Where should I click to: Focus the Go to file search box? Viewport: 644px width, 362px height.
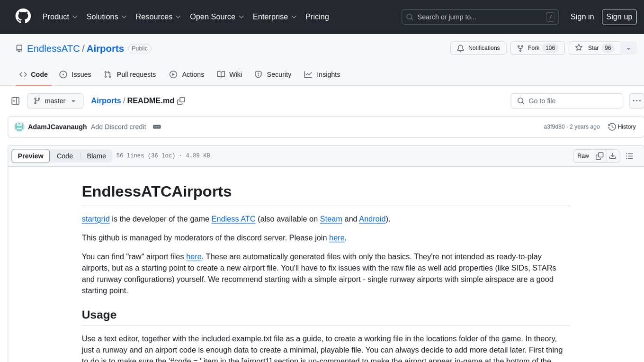pyautogui.click(x=567, y=101)
